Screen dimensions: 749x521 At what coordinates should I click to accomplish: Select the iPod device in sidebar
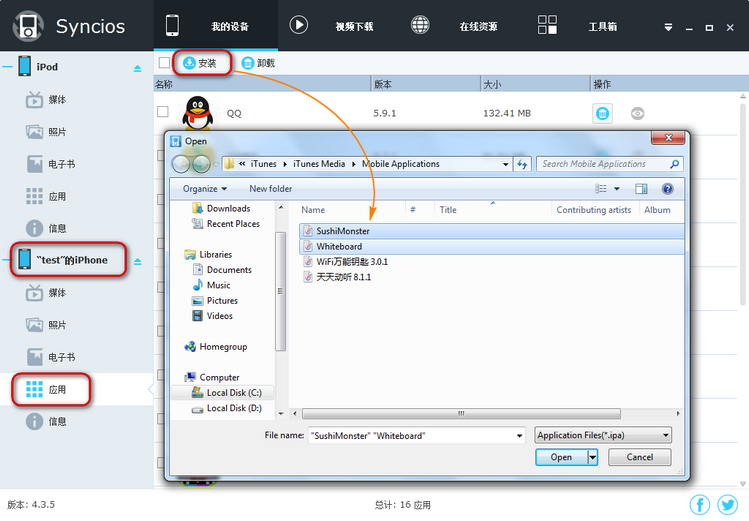click(x=47, y=67)
